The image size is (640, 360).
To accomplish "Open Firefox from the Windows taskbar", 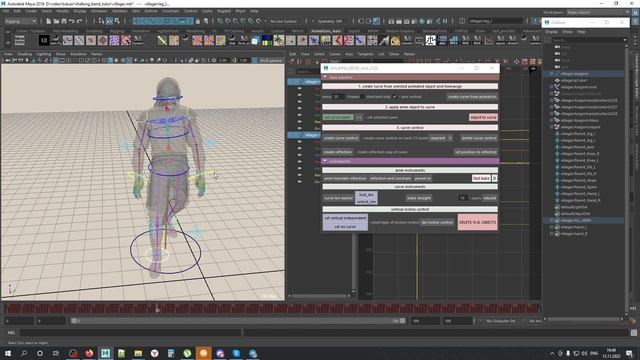I will click(x=89, y=353).
